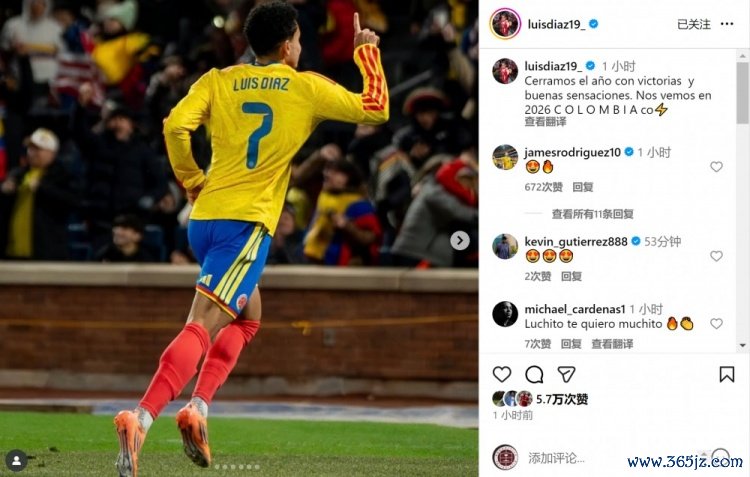Open comment bubble icon below the post

[x=534, y=375]
